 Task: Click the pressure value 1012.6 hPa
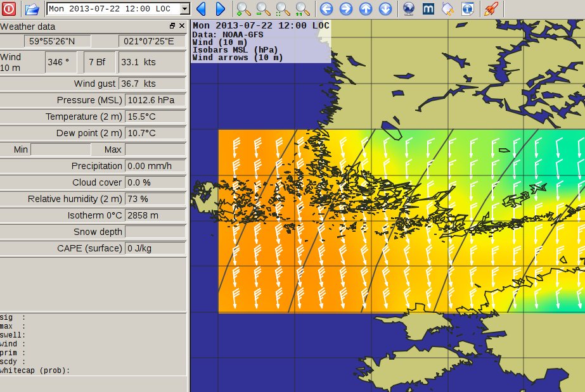coord(155,100)
